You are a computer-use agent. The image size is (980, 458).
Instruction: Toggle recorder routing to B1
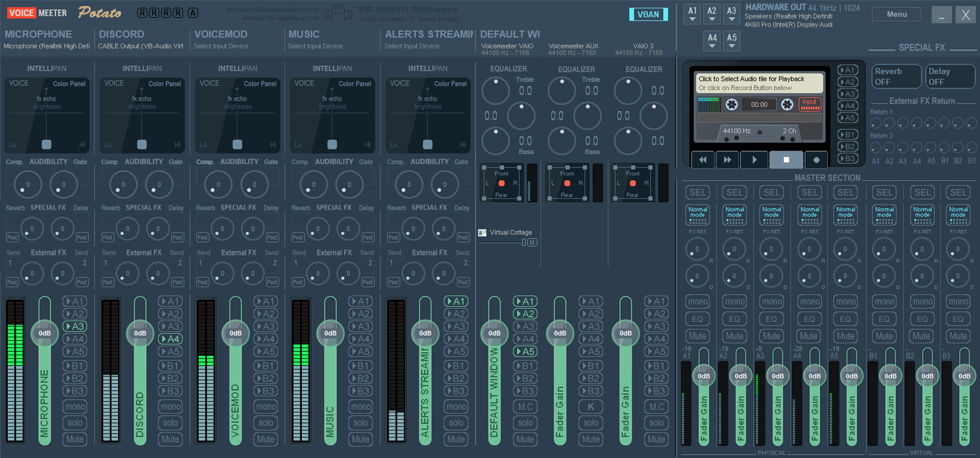tap(847, 134)
